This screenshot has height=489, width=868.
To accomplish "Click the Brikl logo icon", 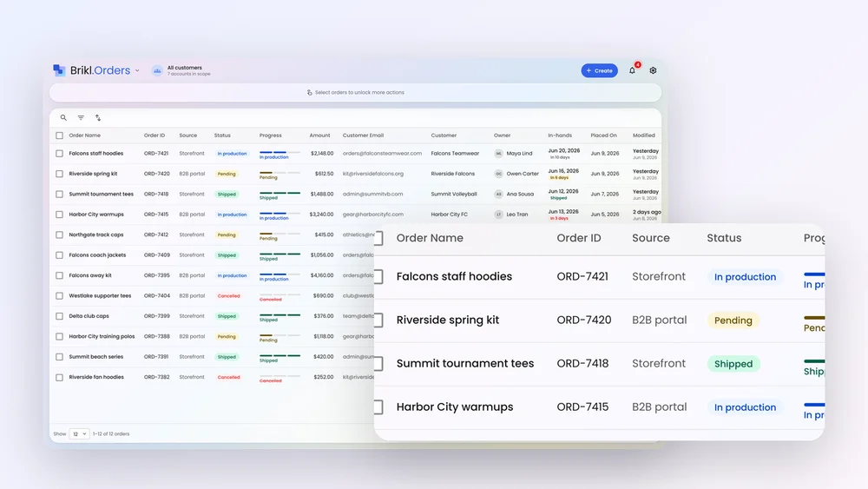I will (59, 70).
